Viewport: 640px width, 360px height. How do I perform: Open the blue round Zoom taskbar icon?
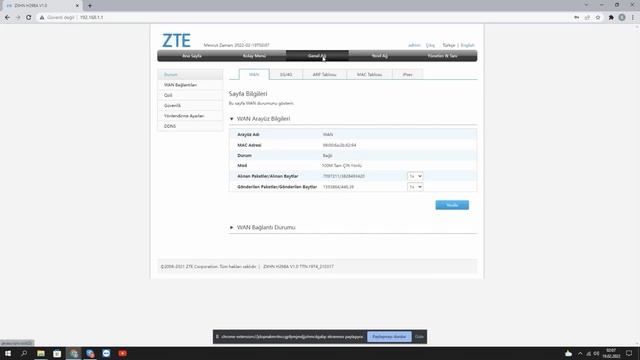point(107,353)
